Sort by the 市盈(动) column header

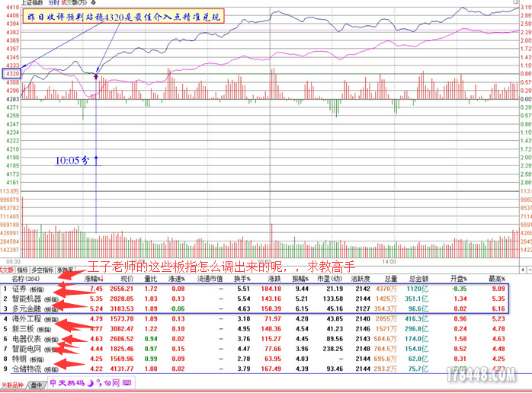pyautogui.click(x=329, y=279)
